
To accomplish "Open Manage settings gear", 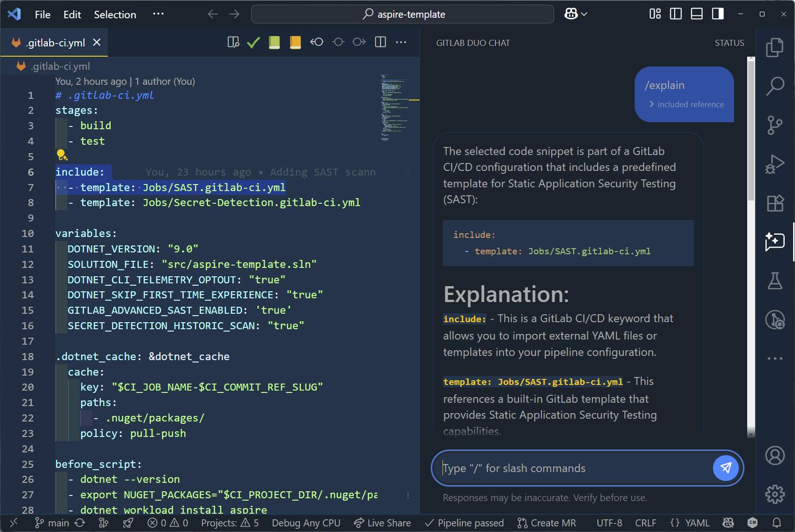I will point(775,494).
